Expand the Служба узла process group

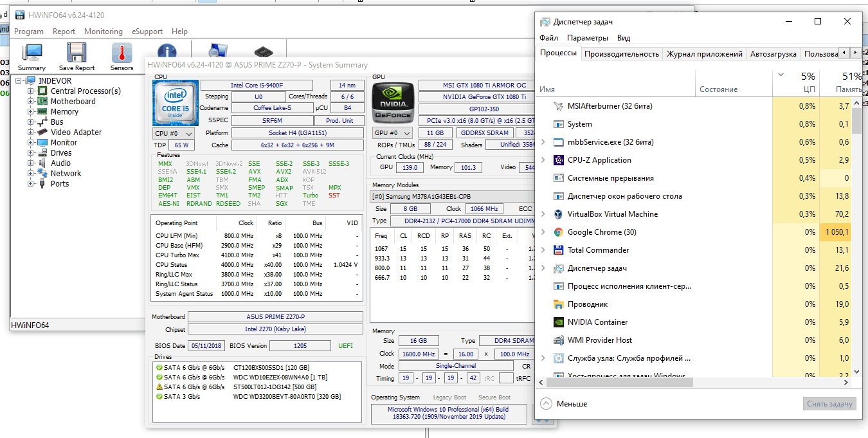click(544, 358)
